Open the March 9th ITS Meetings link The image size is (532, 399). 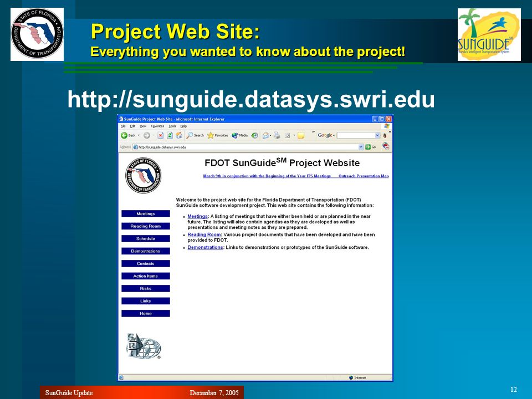point(267,176)
